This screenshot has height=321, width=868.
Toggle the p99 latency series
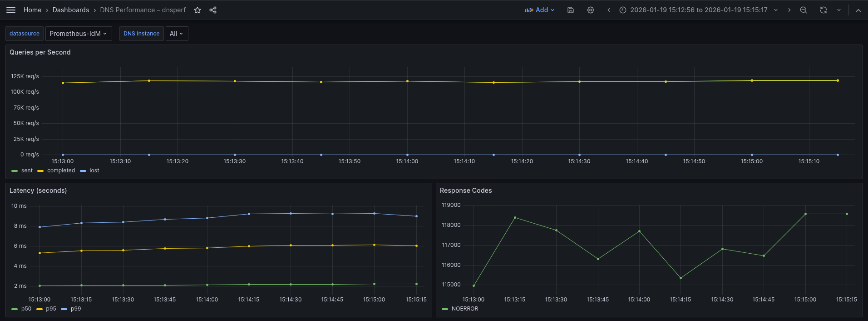click(x=75, y=309)
